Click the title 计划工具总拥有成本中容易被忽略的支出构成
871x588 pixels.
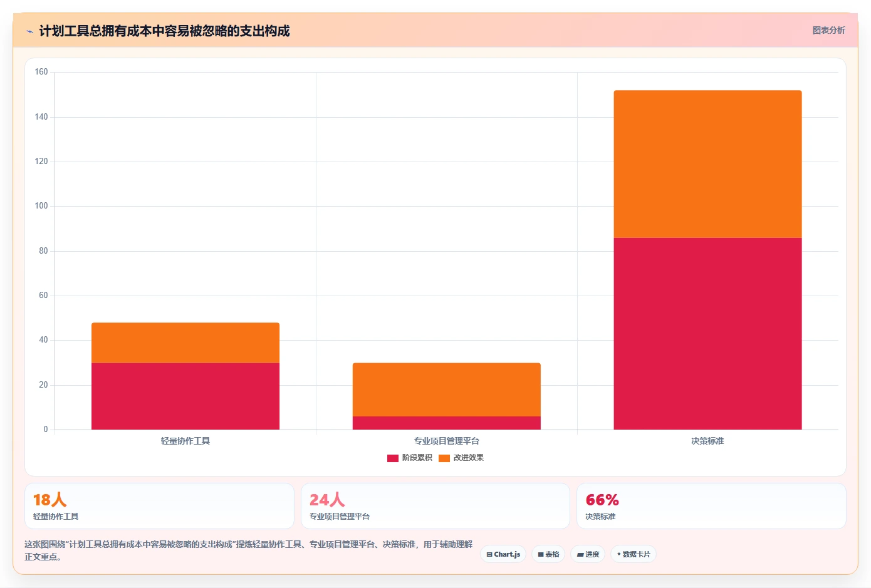pos(164,31)
